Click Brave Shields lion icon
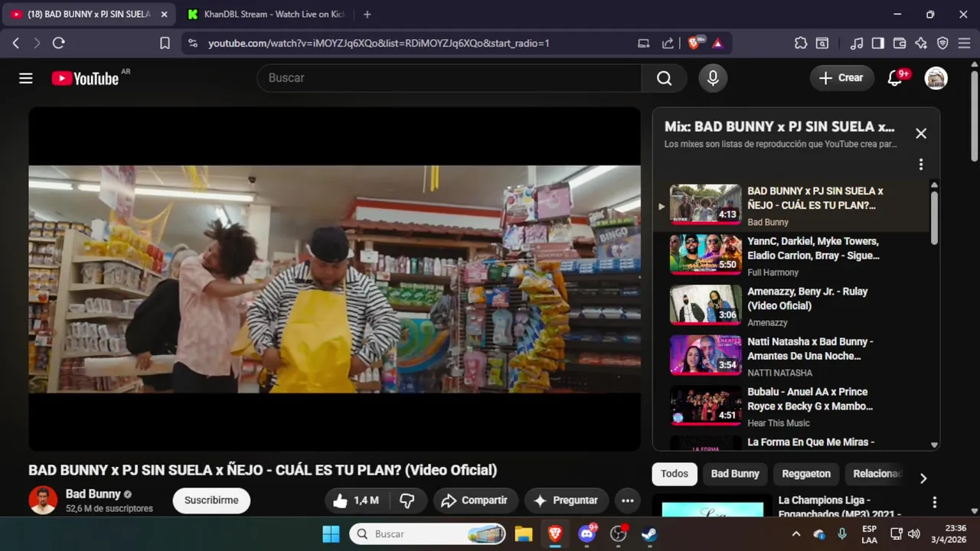The height and width of the screenshot is (551, 980). pyautogui.click(x=696, y=43)
